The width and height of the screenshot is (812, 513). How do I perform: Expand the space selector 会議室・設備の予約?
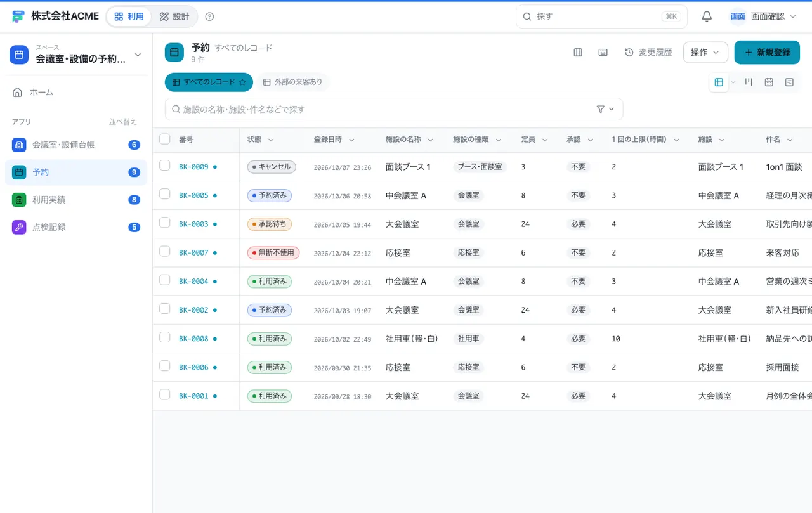click(x=76, y=55)
